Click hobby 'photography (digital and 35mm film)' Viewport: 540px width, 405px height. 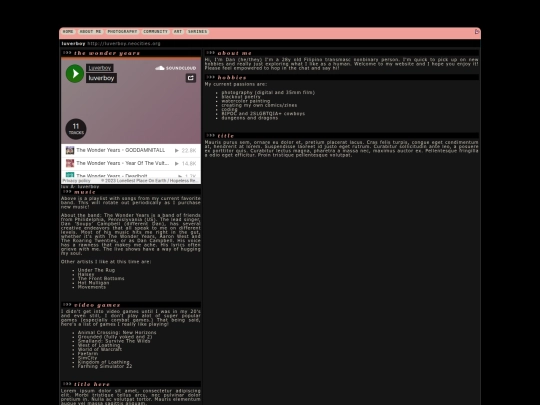tap(268, 92)
